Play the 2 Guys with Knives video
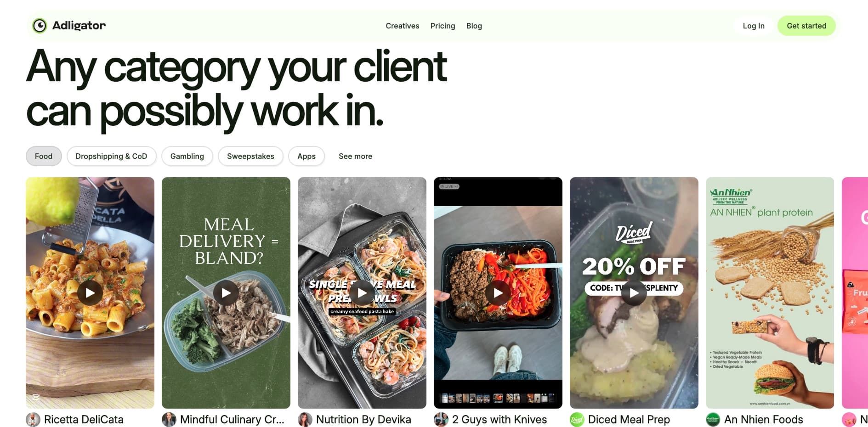Viewport: 868px width, 427px height. pyautogui.click(x=498, y=292)
